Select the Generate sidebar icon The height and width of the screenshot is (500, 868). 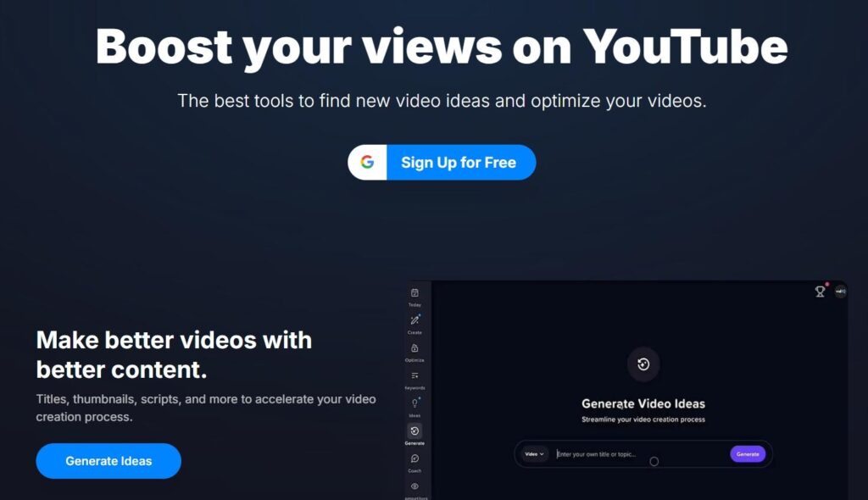coord(415,431)
